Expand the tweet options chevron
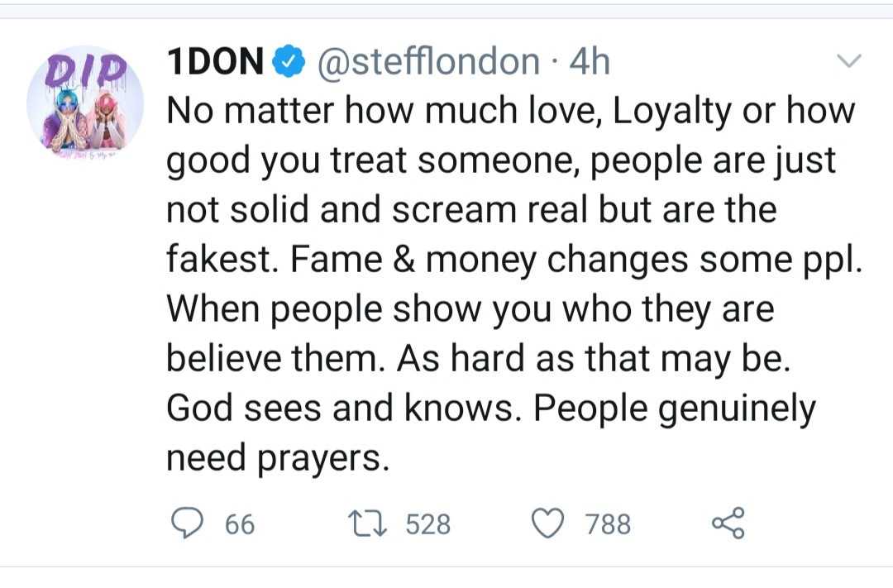 [849, 61]
